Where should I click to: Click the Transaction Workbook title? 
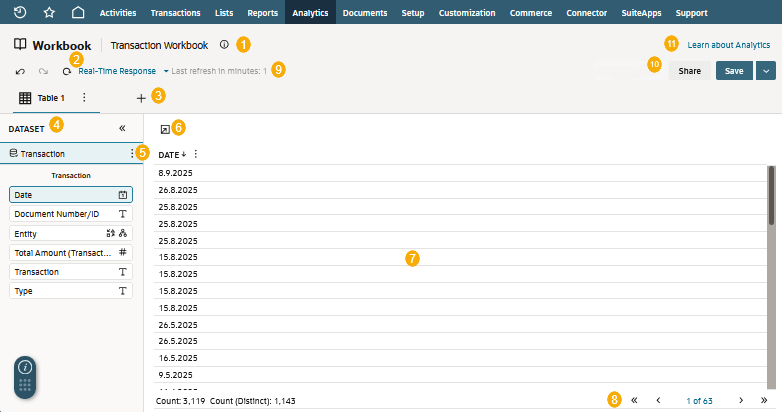pyautogui.click(x=159, y=45)
